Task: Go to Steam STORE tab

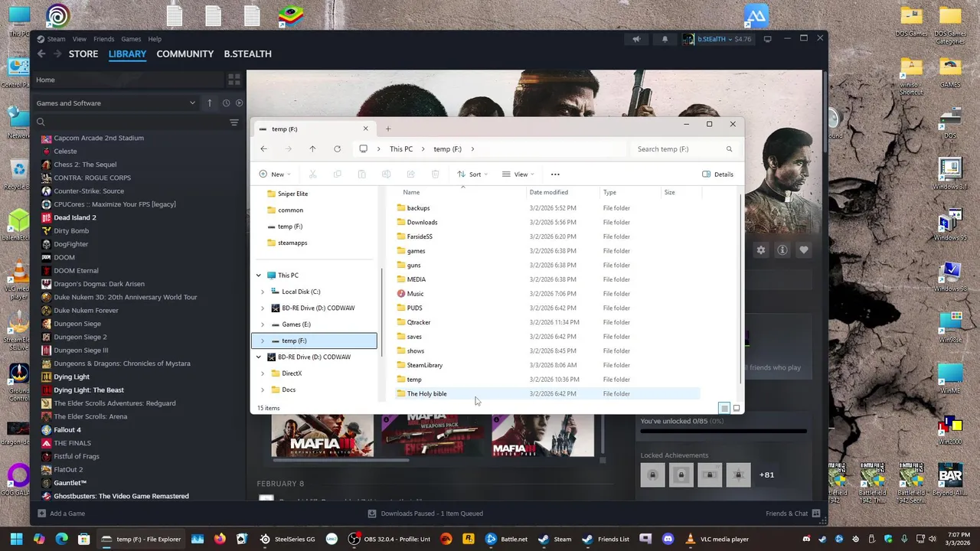Action: (x=83, y=54)
